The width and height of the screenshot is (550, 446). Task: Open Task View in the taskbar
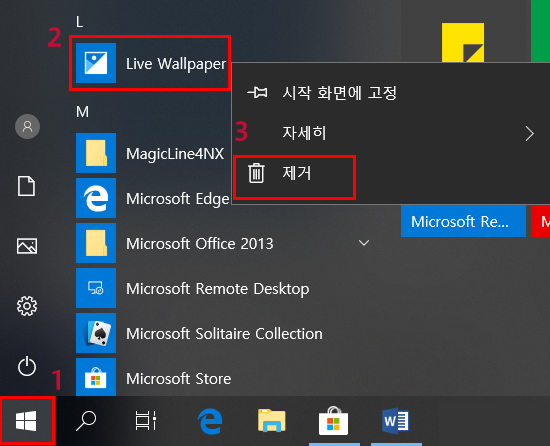(x=146, y=420)
